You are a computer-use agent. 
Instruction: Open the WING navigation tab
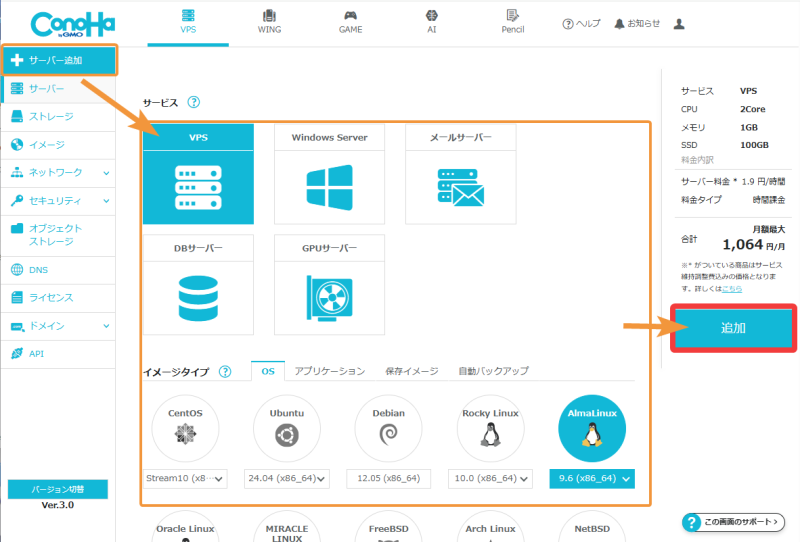point(269,22)
